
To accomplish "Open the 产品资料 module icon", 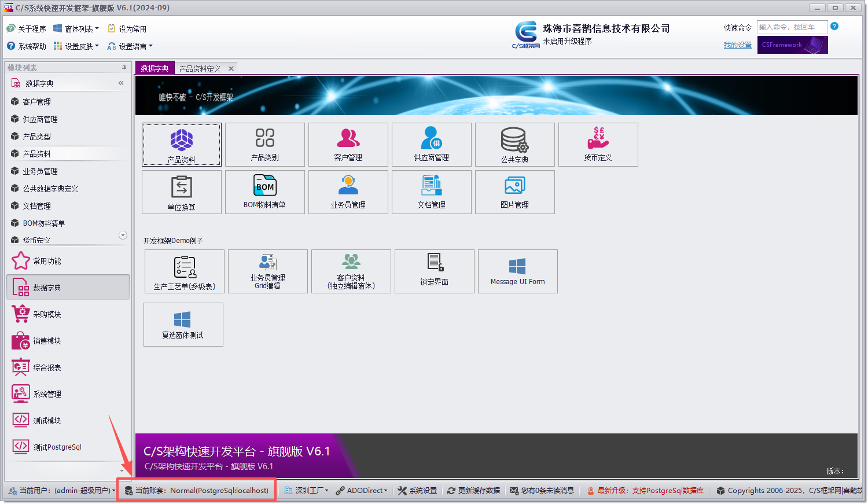I will 181,145.
